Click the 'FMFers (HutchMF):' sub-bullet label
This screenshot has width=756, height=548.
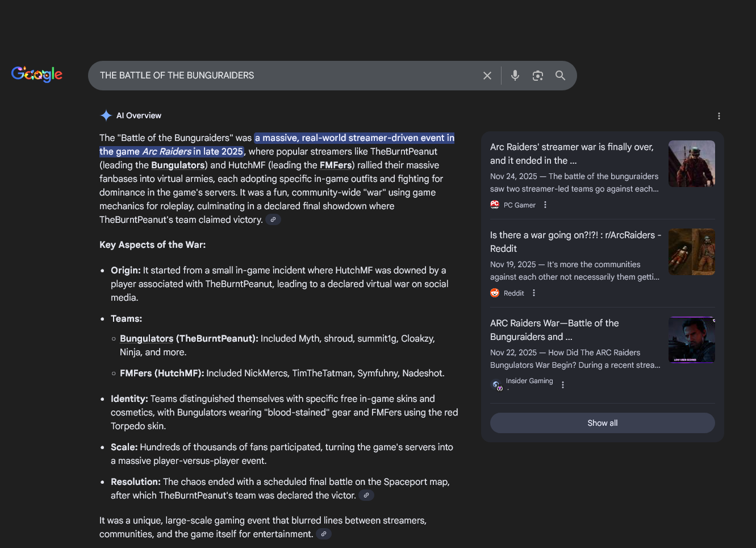pos(162,373)
